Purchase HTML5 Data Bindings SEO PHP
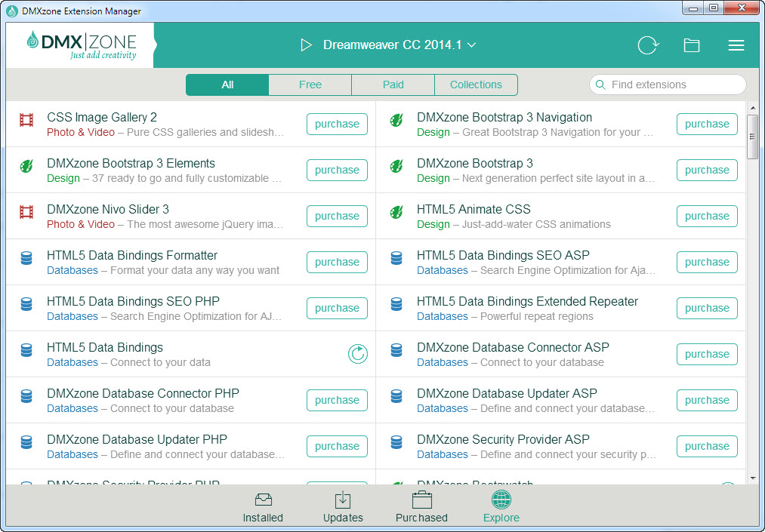This screenshot has width=765, height=532. pyautogui.click(x=337, y=308)
